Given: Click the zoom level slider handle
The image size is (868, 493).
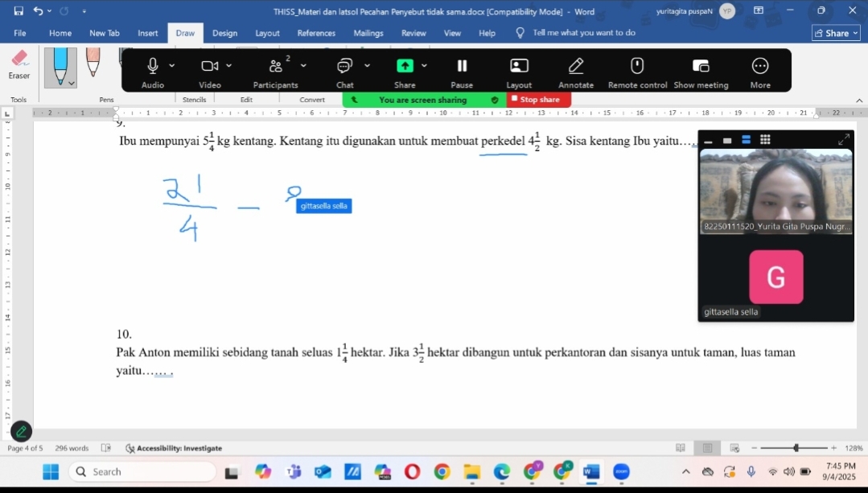Looking at the screenshot, I should (x=796, y=448).
